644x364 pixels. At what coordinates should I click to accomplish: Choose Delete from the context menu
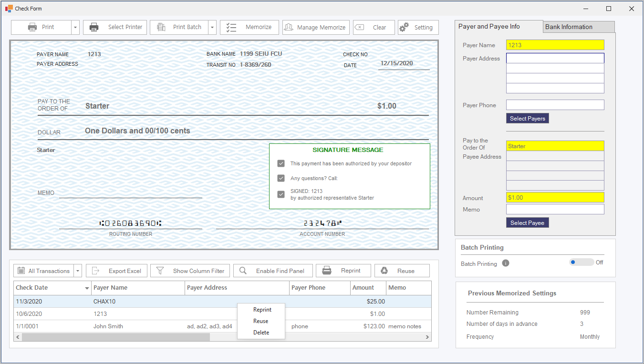point(261,333)
